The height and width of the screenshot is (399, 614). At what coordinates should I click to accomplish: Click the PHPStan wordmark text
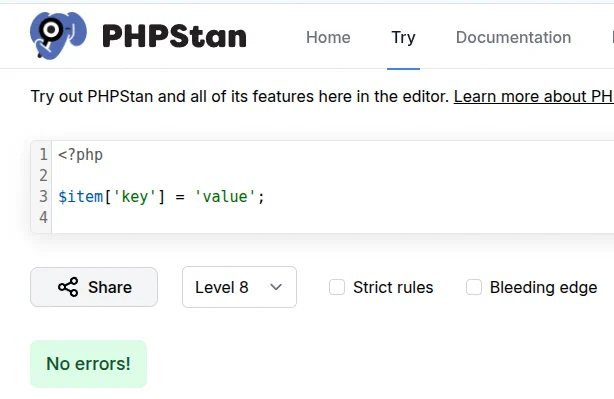(x=174, y=37)
